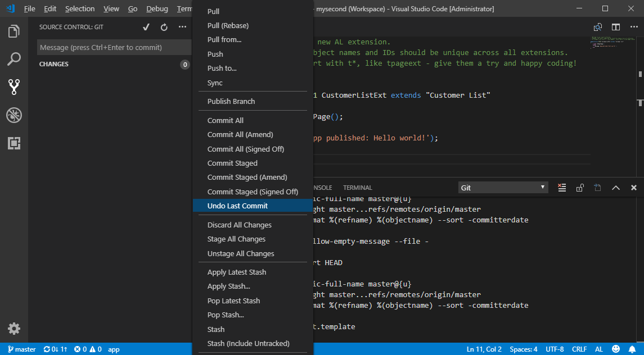Click synchronize changes in status bar
This screenshot has width=644, height=355.
pyautogui.click(x=55, y=349)
